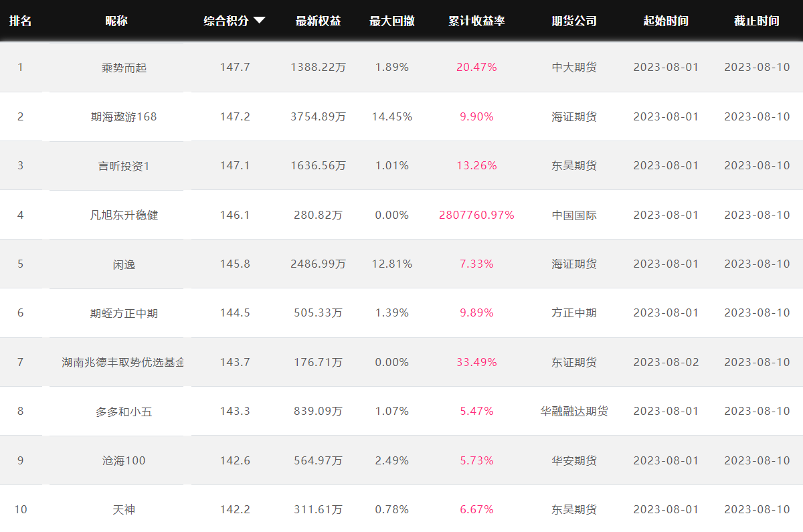Click the 最大回撤 column header
This screenshot has width=803, height=532.
click(392, 21)
